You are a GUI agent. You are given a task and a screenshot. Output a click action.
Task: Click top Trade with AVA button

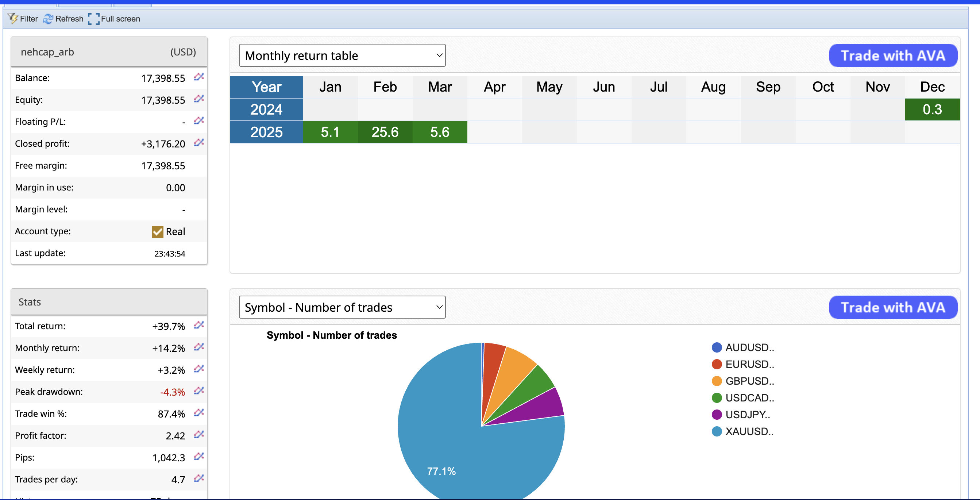click(x=892, y=55)
